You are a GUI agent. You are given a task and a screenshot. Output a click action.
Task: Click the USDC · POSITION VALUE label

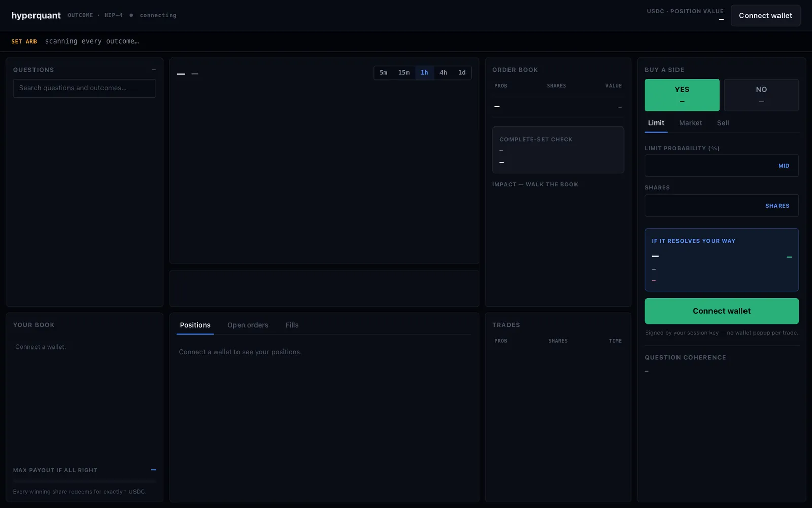click(x=685, y=11)
